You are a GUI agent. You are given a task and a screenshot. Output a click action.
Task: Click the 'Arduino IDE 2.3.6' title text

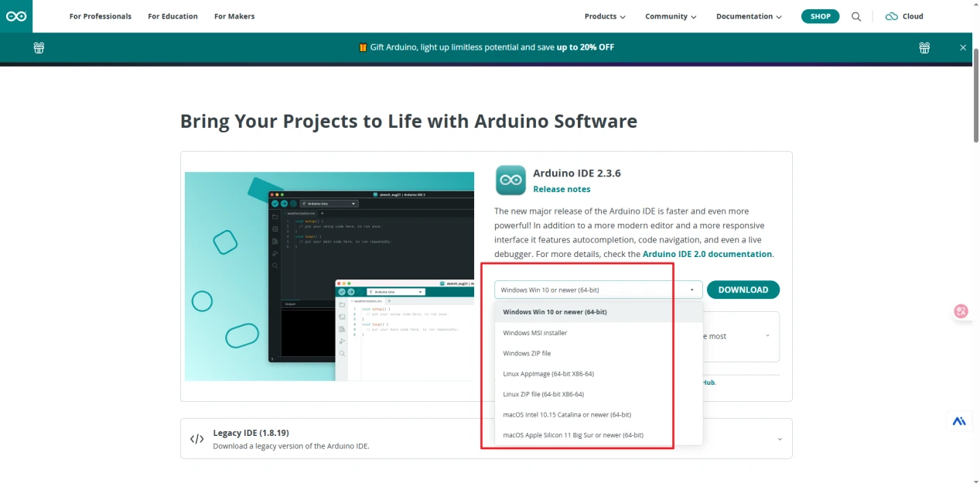click(x=577, y=173)
